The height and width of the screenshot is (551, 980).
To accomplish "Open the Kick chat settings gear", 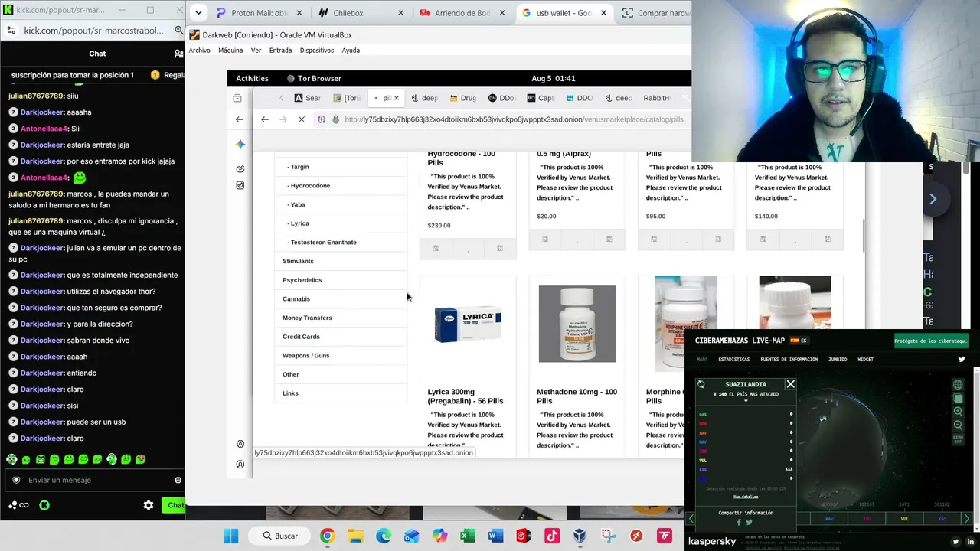I will click(149, 505).
